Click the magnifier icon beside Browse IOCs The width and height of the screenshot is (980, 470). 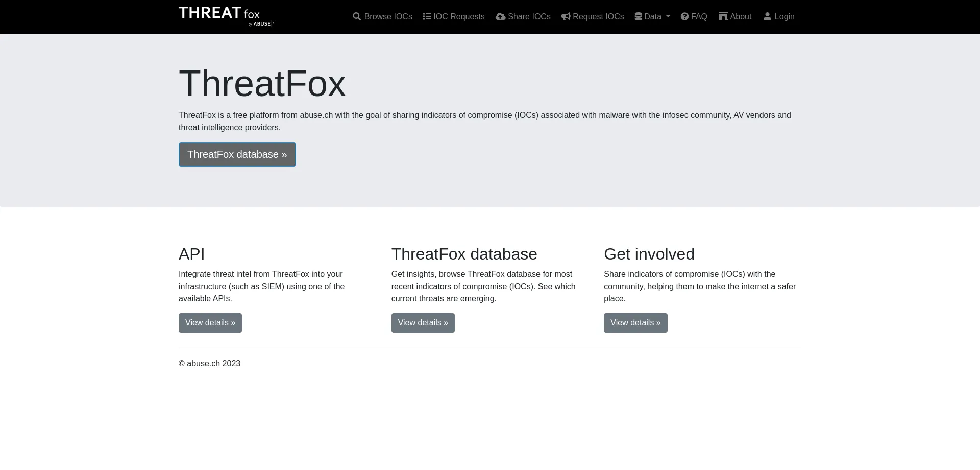point(357,17)
